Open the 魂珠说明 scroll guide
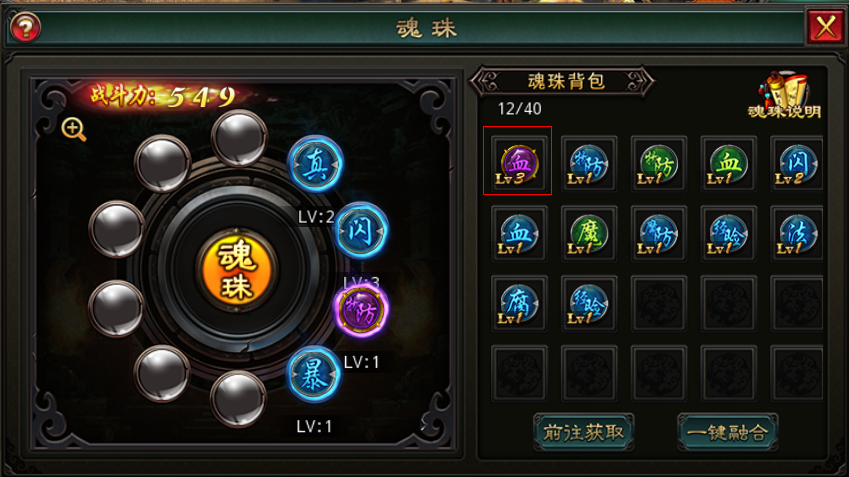The width and height of the screenshot is (849, 477). 785,95
